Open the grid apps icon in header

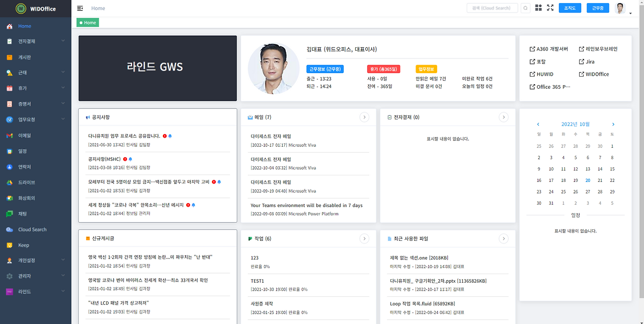538,8
